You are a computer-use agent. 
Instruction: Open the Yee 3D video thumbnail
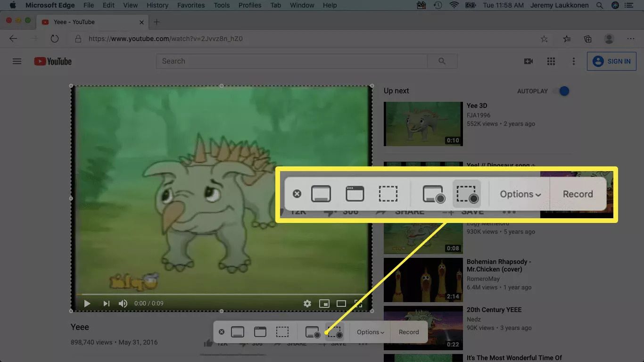click(x=423, y=124)
